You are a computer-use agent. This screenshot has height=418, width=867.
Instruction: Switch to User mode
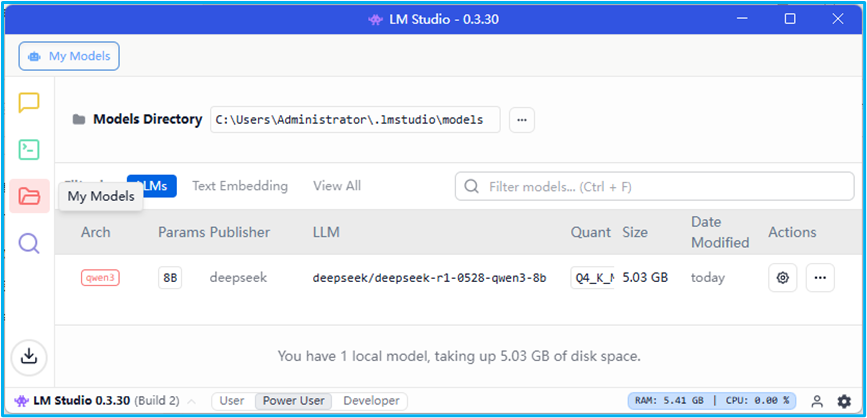point(232,401)
